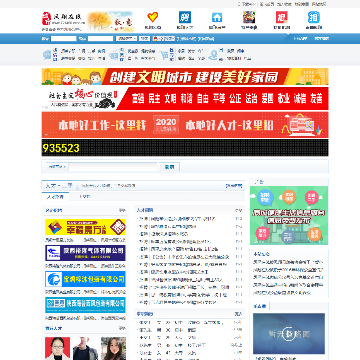This screenshot has width=360, height=360.
Task: Click the top orange bubble in green ad
Action: coord(288,196)
